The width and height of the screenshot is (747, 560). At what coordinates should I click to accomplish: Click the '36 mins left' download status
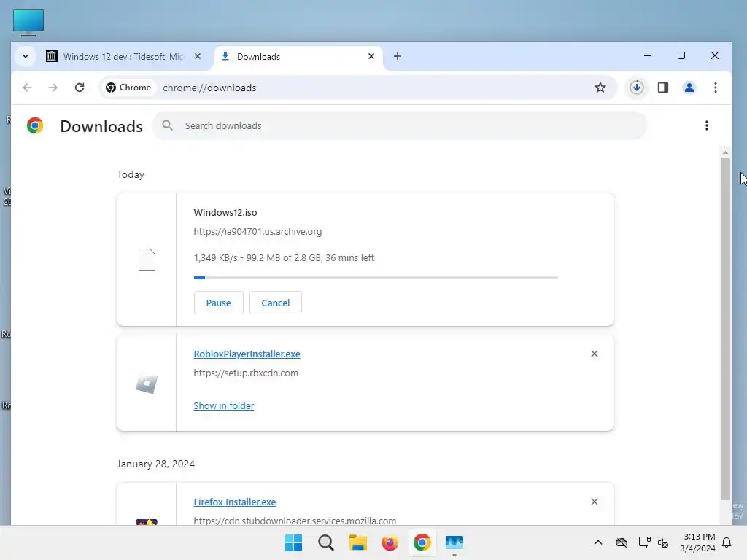click(349, 257)
